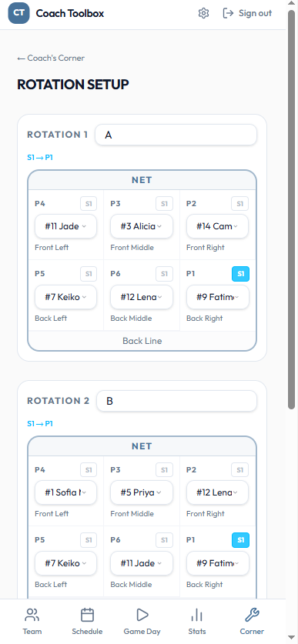Expand the #14 Cam player dropdown
The width and height of the screenshot is (298, 644).
click(x=217, y=226)
